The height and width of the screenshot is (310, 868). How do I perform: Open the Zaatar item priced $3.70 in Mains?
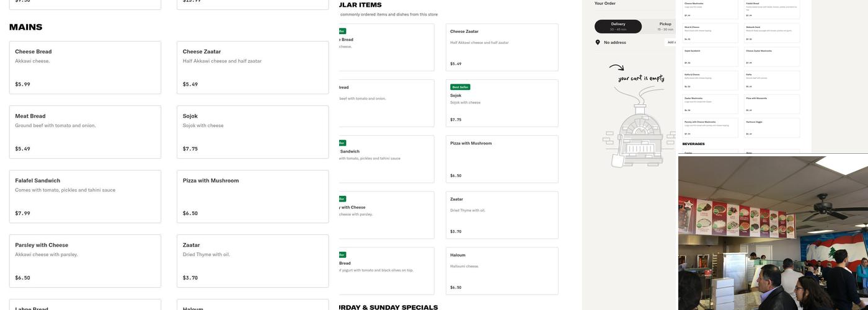tap(252, 261)
